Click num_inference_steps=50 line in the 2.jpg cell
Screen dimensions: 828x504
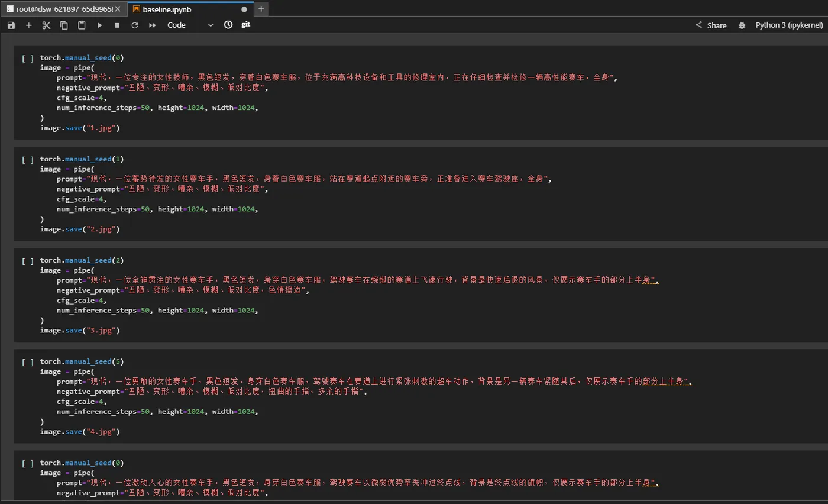[158, 209]
